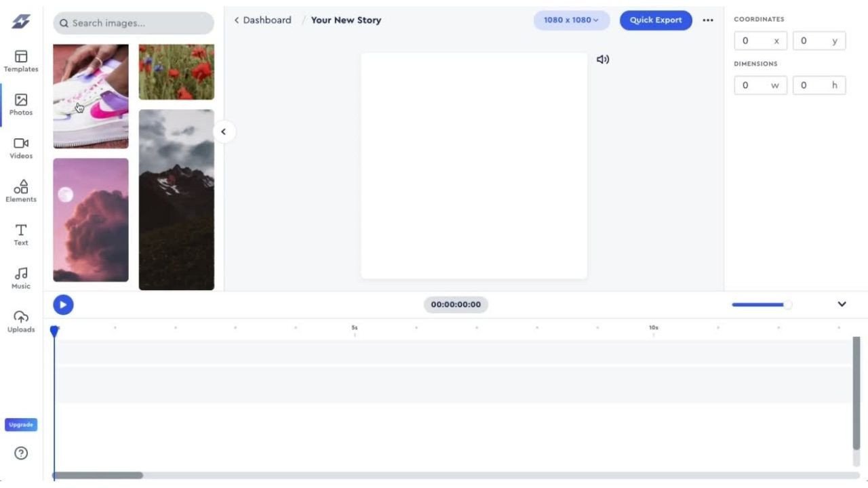
Task: Select the Your New Story title
Action: tap(346, 20)
